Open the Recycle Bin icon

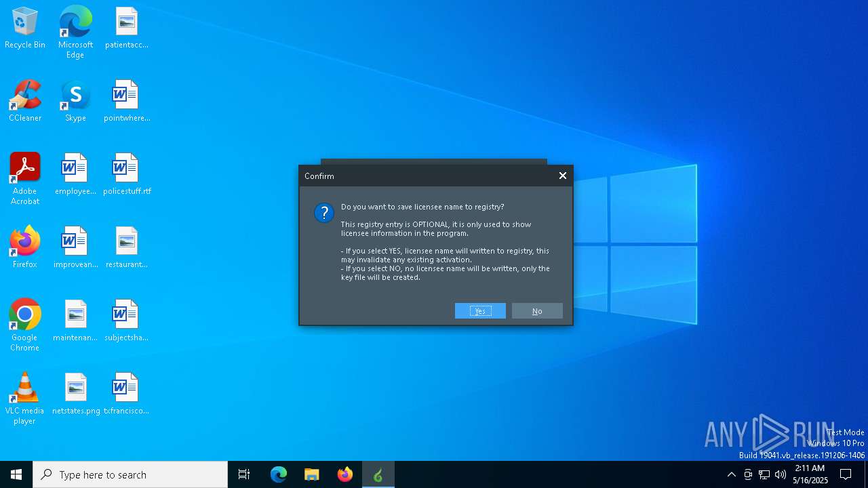[x=25, y=28]
